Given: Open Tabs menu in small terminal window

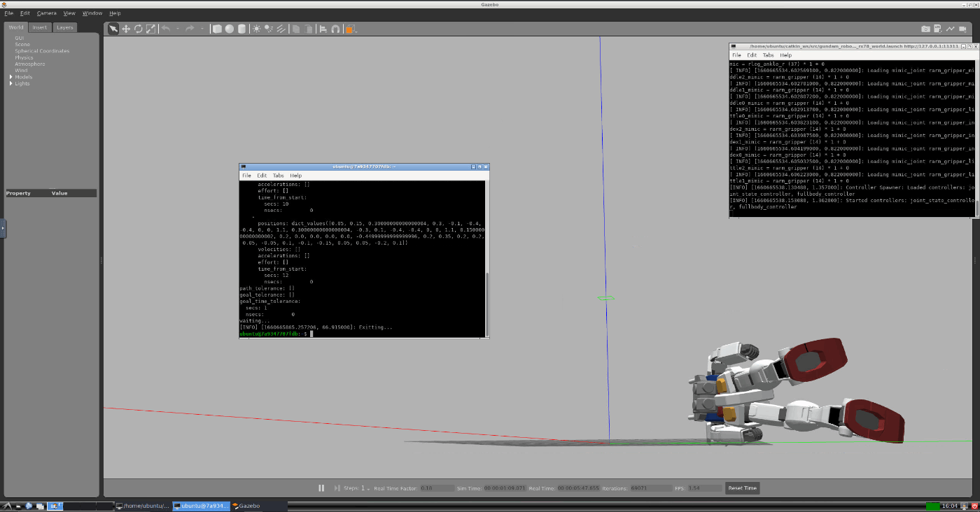Looking at the screenshot, I should click(278, 176).
